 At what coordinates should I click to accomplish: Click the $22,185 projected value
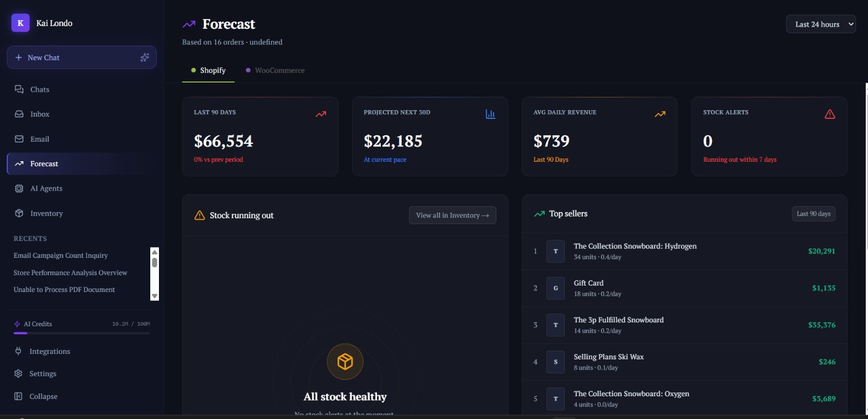[393, 141]
